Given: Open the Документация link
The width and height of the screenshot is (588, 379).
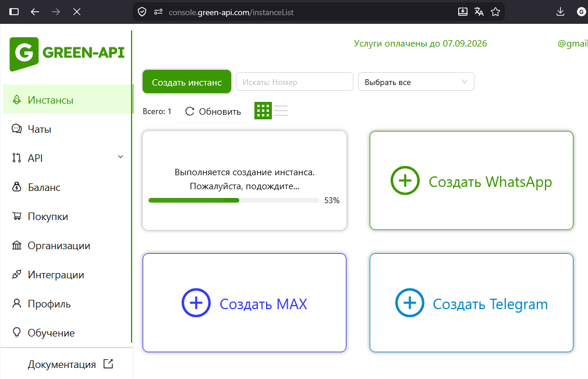Looking at the screenshot, I should pos(62,364).
